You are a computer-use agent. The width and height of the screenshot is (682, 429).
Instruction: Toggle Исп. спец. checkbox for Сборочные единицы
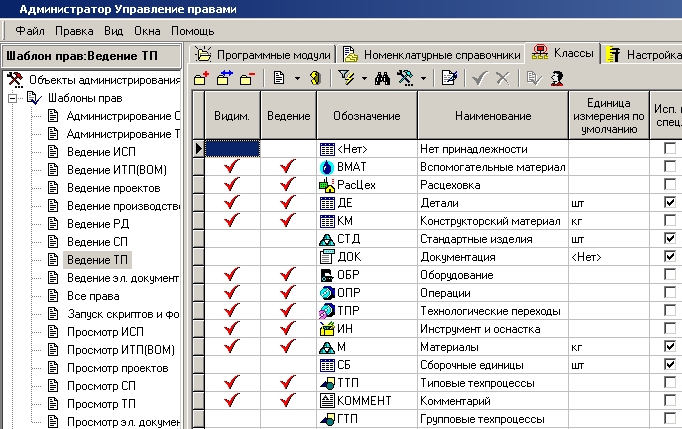pyautogui.click(x=670, y=364)
